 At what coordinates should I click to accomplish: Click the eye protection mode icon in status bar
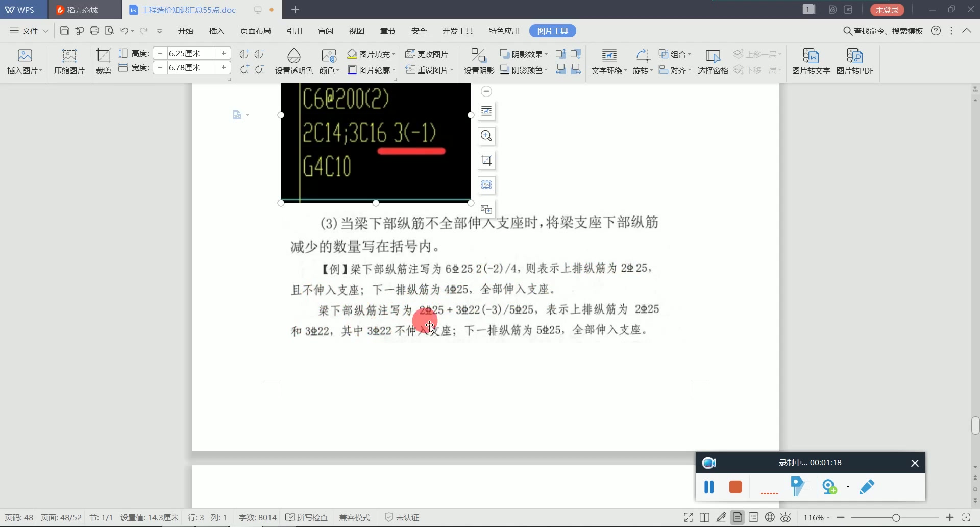point(786,517)
